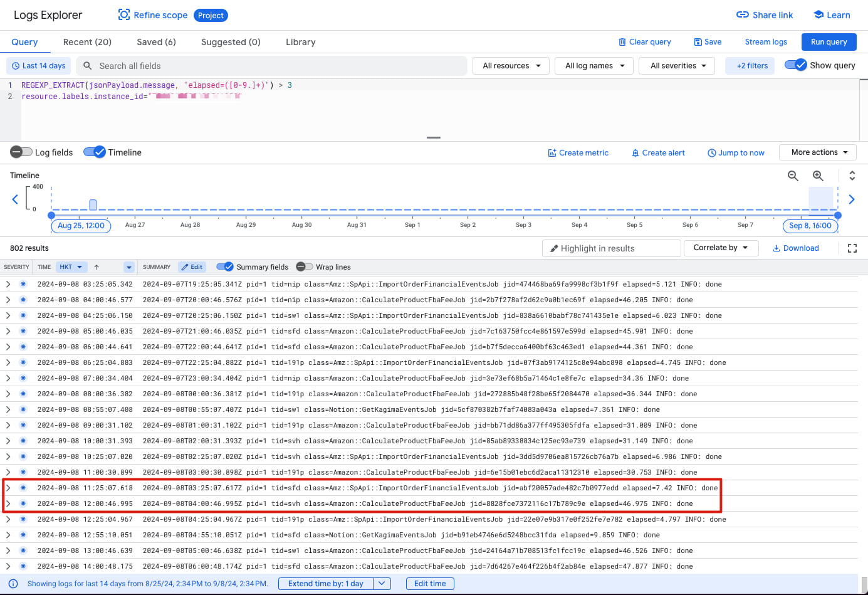868x595 pixels.
Task: Click the timeline histogram bar near Aug 26
Action: (x=93, y=205)
